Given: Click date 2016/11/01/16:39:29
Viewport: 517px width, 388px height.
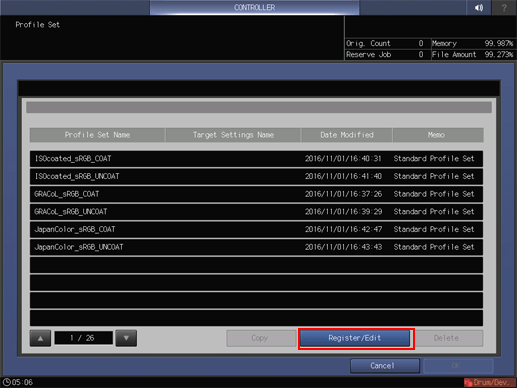Looking at the screenshot, I should (x=343, y=212).
